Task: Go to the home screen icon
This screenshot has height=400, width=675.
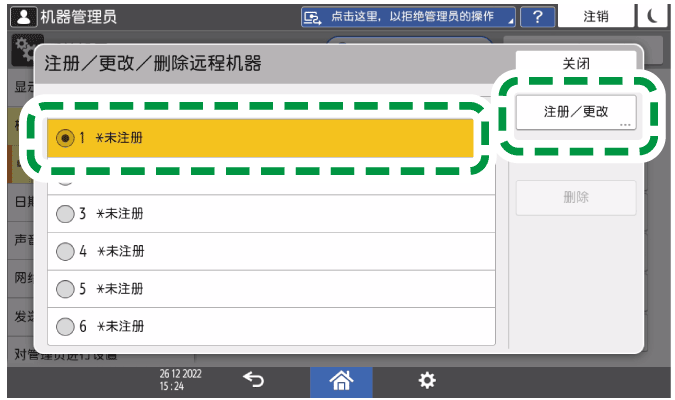Action: pyautogui.click(x=341, y=381)
